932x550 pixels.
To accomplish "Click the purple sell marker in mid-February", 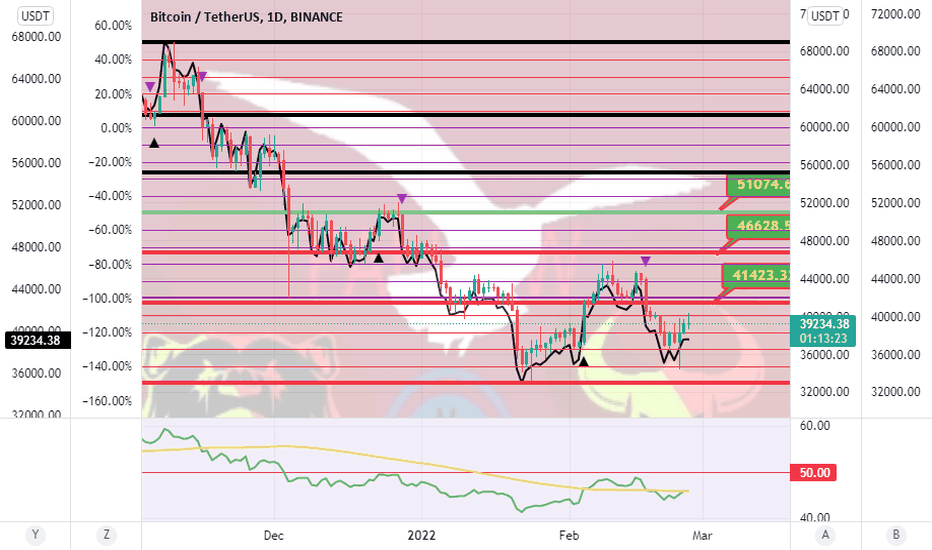I will [x=646, y=260].
